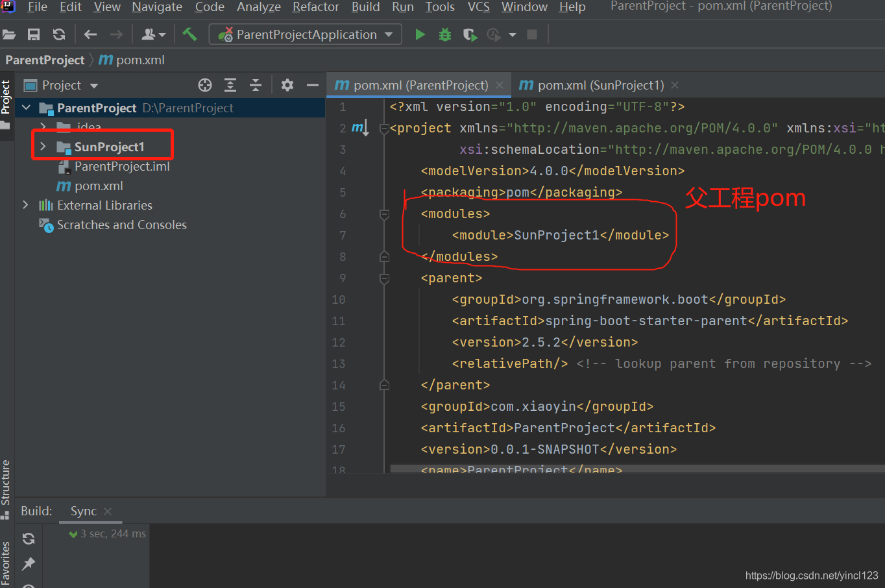Viewport: 885px width, 588px height.
Task: Click the Open folder toolbar icon
Action: pos(9,34)
